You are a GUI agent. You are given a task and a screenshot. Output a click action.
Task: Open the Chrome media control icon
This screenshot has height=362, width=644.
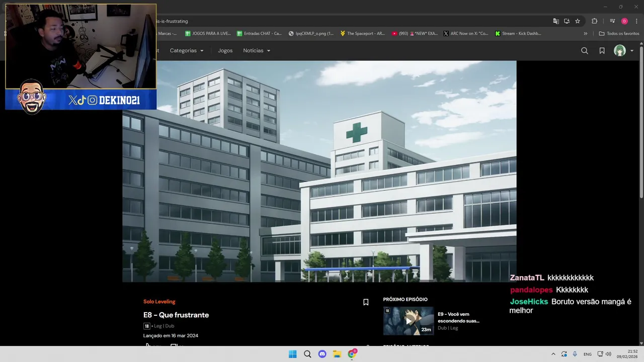(x=612, y=21)
